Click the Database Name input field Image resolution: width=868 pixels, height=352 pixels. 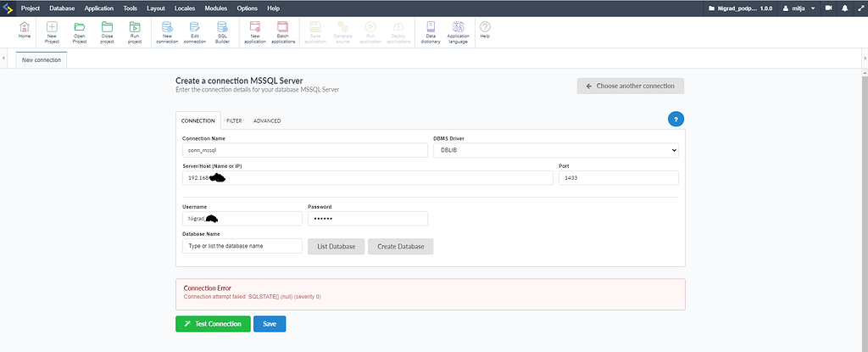point(242,246)
